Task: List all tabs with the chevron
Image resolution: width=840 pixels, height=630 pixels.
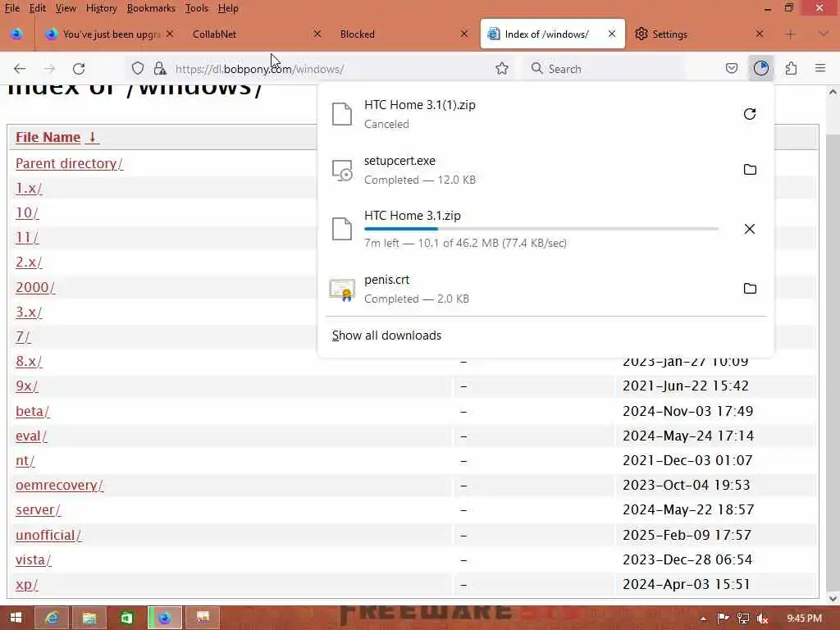Action: (x=823, y=34)
